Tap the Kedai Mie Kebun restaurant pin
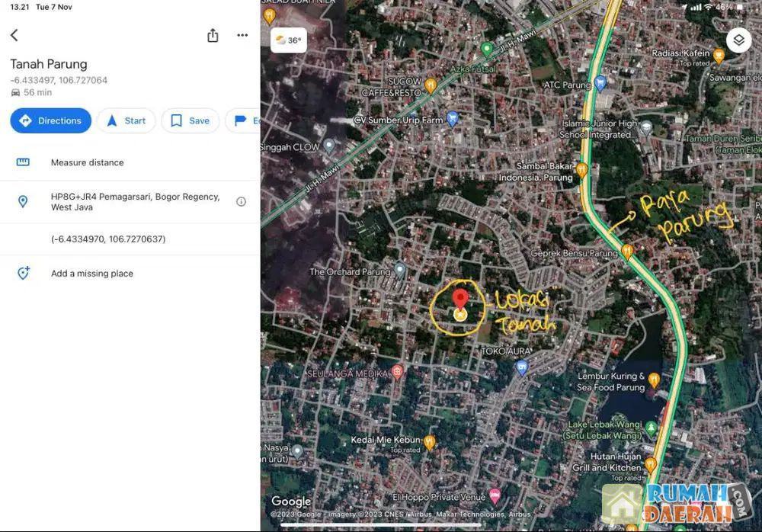Image resolution: width=762 pixels, height=532 pixels. [430, 441]
